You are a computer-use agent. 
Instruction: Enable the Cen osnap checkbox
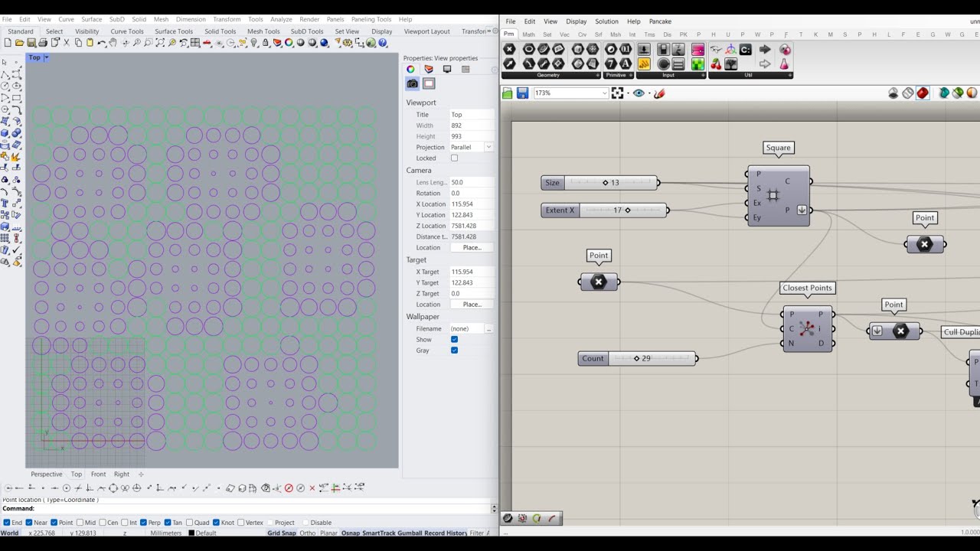point(103,523)
